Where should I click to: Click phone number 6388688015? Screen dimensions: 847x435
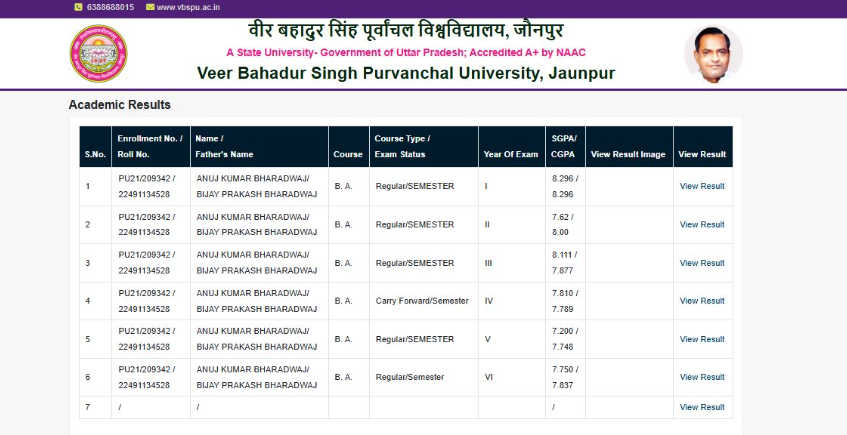click(x=111, y=6)
